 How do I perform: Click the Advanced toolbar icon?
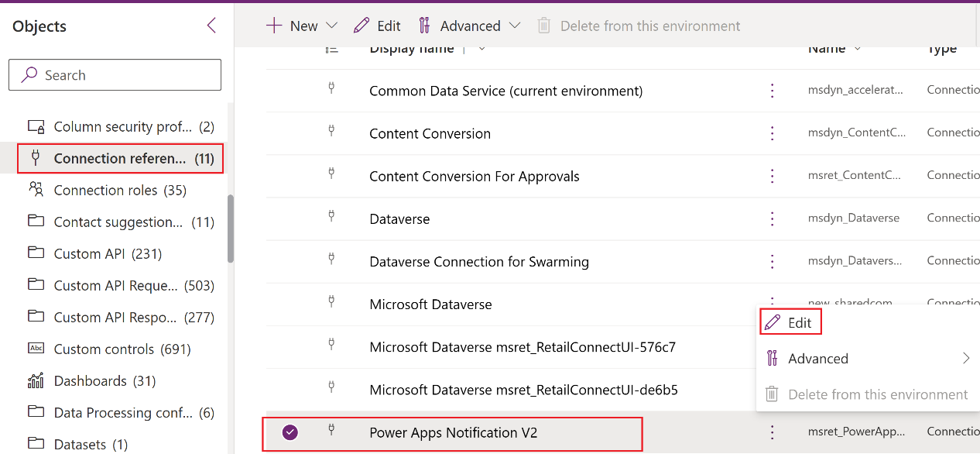point(424,26)
